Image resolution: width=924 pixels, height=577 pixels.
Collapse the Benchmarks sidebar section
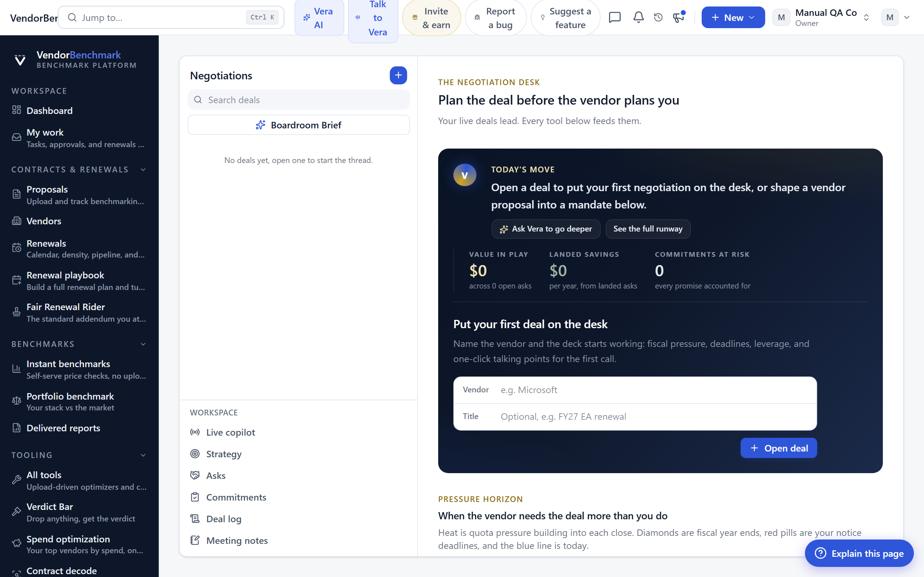click(x=143, y=344)
